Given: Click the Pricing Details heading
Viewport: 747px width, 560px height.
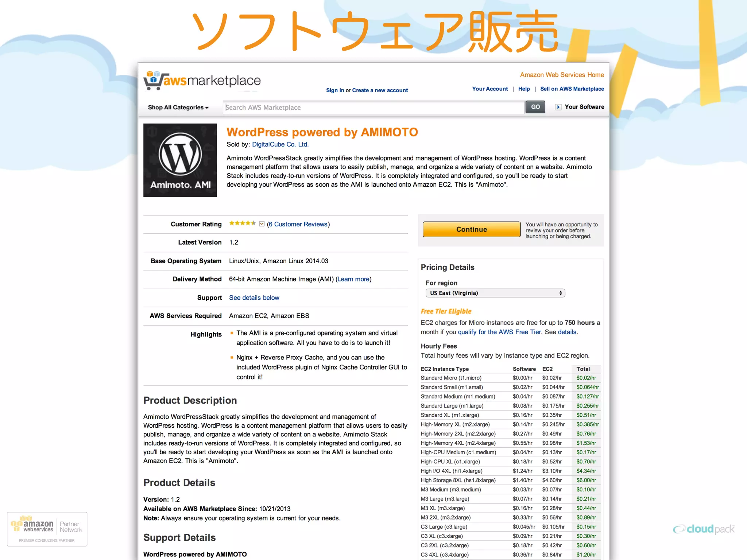Looking at the screenshot, I should [448, 268].
